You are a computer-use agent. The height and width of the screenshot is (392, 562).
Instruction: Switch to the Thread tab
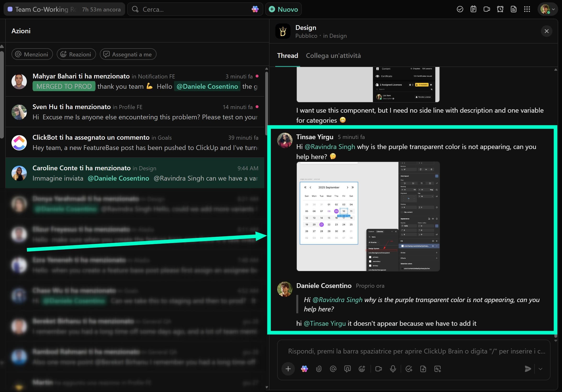[x=288, y=56]
